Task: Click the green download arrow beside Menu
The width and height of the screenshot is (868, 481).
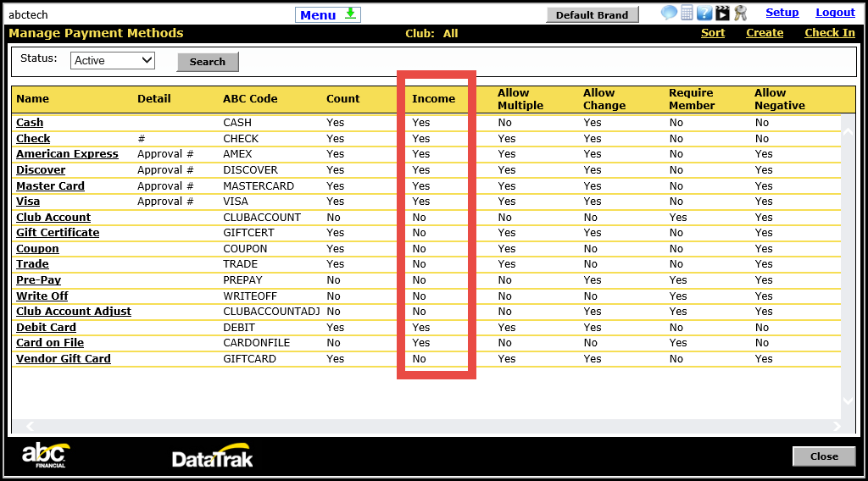Action: pos(350,14)
